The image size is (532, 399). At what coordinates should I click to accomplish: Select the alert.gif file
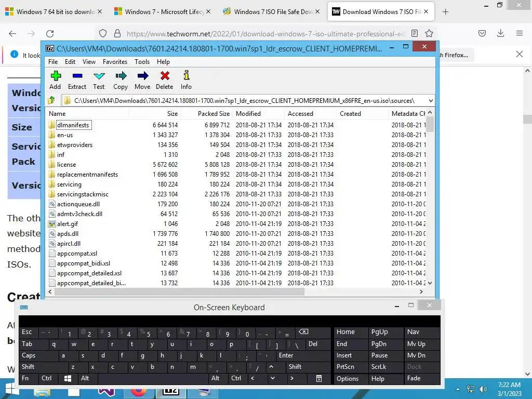coord(67,224)
